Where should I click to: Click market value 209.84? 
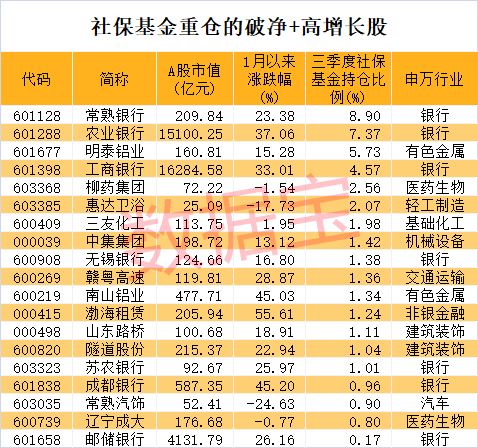(199, 116)
